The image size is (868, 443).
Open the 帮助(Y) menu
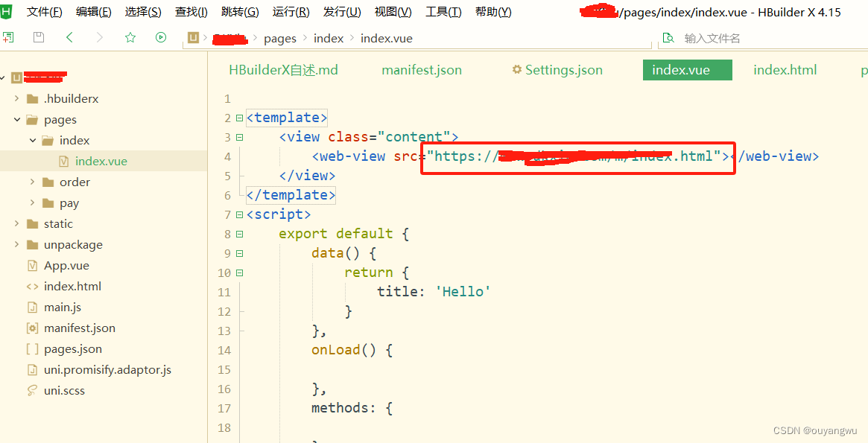tap(493, 12)
